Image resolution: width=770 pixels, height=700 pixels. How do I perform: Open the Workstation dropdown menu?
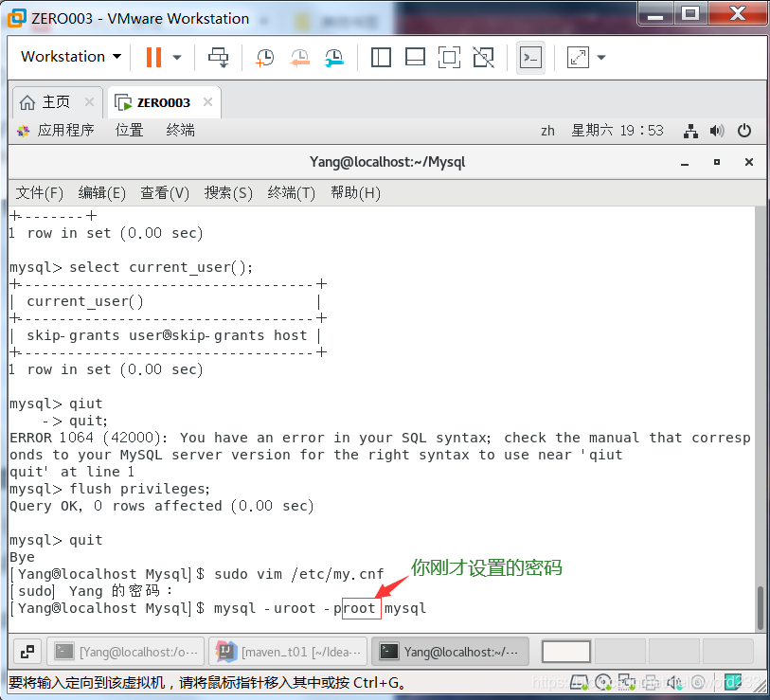coord(71,57)
